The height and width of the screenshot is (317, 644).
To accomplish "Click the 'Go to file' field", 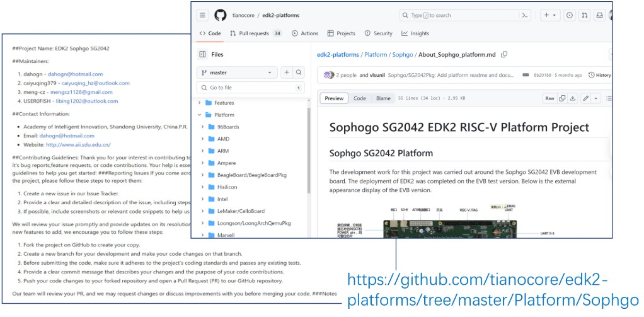I will [251, 88].
